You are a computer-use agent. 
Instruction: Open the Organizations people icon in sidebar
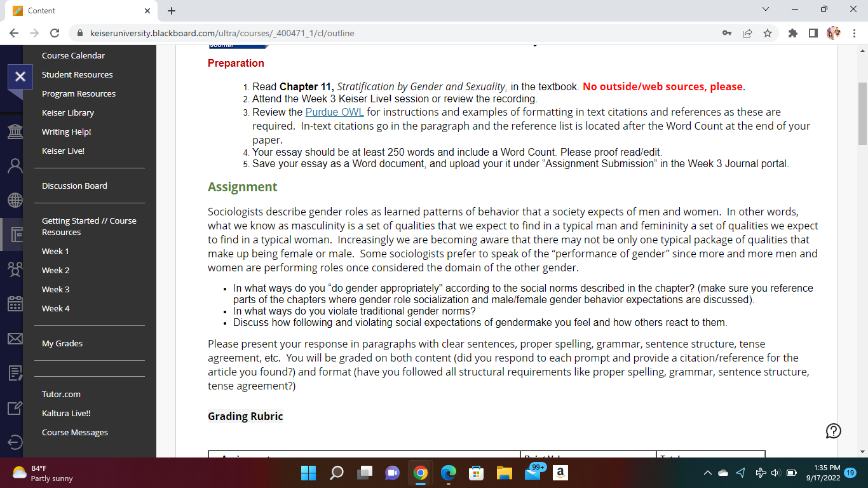14,269
